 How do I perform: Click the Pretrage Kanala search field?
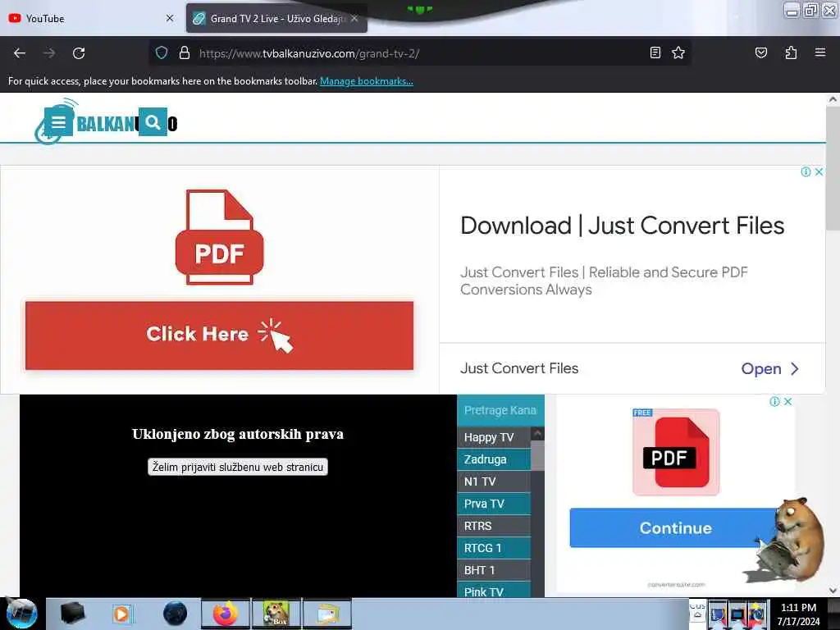(x=500, y=410)
